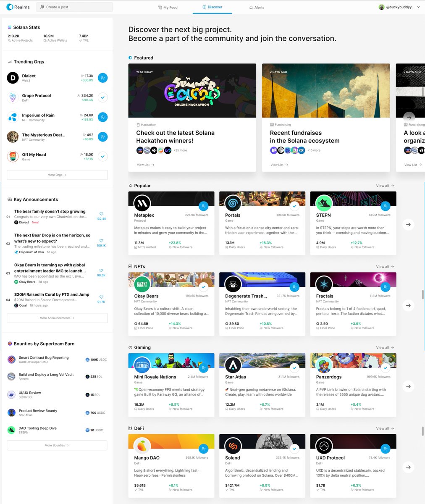Open DAO Tooling Deep Dive bounty
The image size is (425, 504).
coord(57,430)
